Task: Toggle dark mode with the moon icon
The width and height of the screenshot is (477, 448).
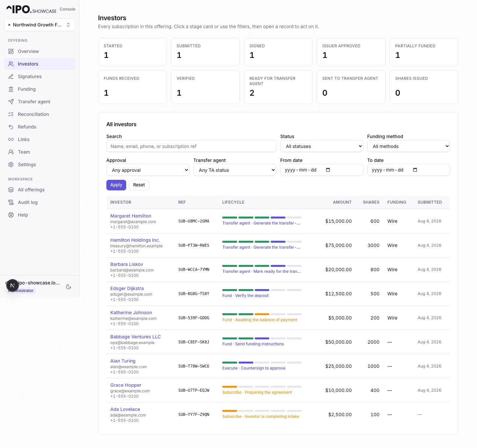Action: point(69,287)
